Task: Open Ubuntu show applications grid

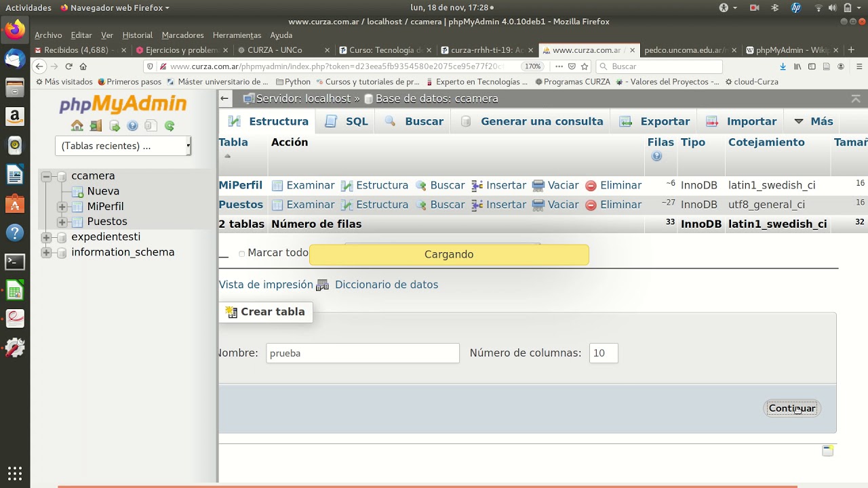Action: (15, 473)
